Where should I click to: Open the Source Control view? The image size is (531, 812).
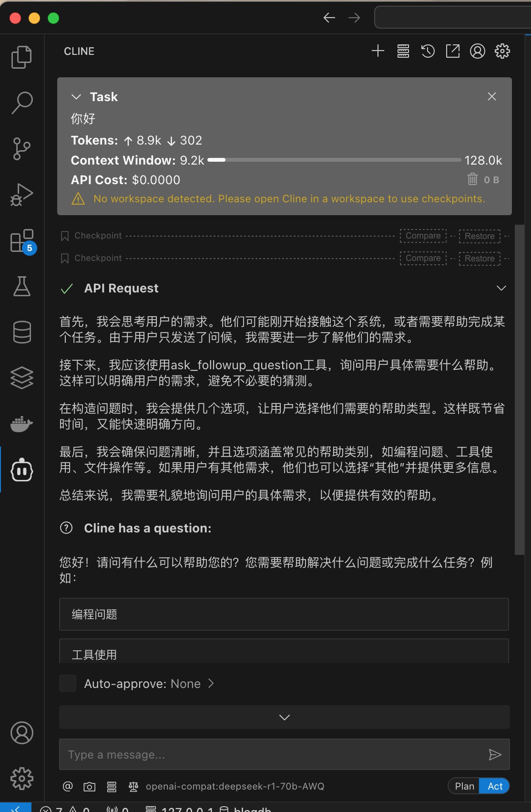coord(21,149)
